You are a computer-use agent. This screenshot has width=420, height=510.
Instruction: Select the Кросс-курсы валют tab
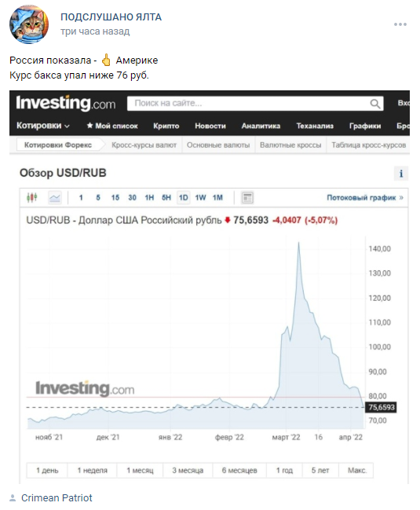tap(144, 145)
